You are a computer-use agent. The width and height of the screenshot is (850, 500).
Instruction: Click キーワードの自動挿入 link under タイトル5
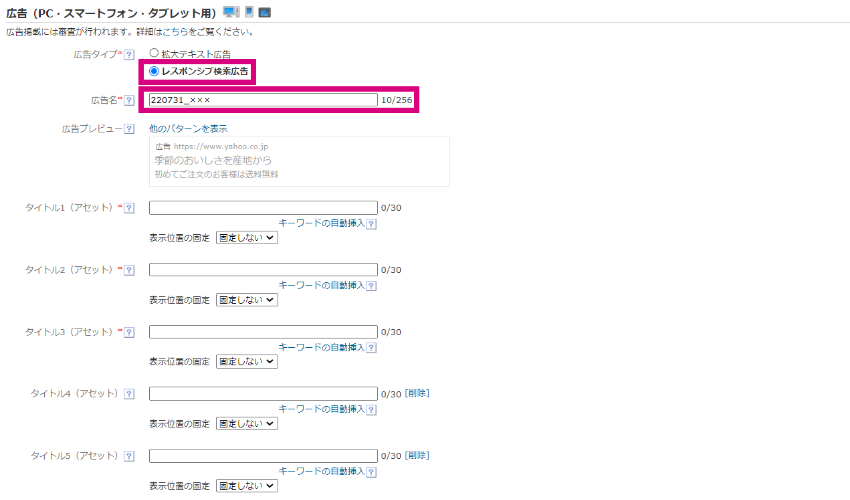(x=321, y=471)
